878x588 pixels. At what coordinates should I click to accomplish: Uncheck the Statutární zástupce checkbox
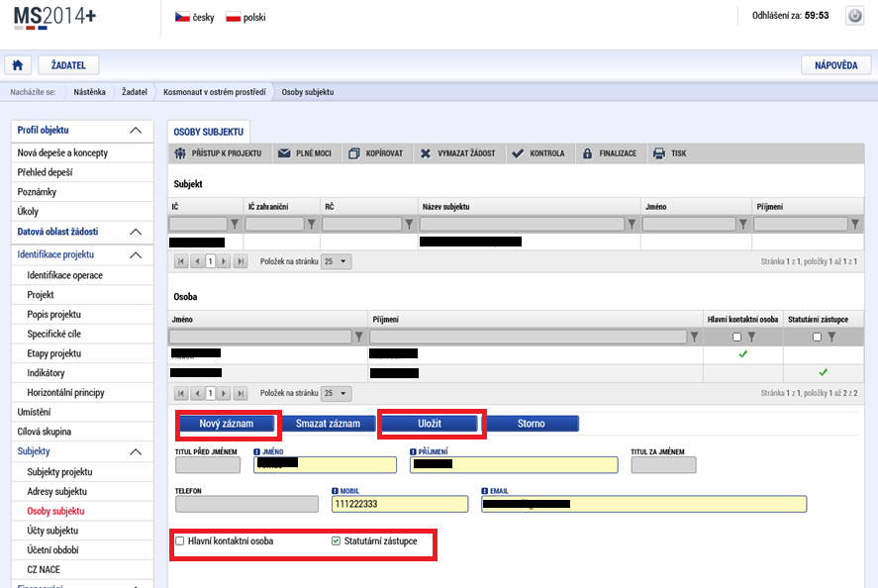click(x=336, y=540)
